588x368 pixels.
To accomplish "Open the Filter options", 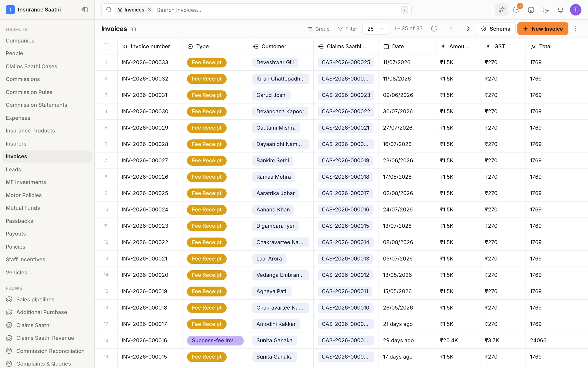I will tap(347, 29).
